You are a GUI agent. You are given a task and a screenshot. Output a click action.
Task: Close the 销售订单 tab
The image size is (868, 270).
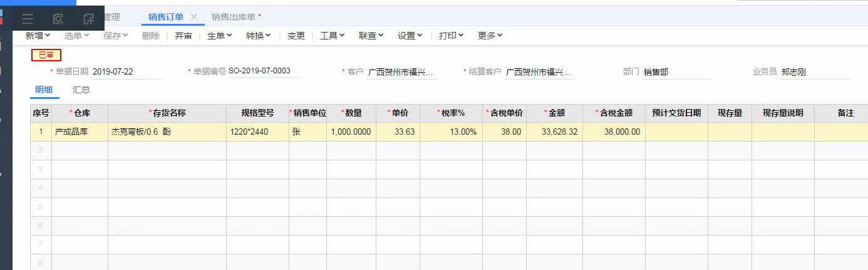coord(194,17)
